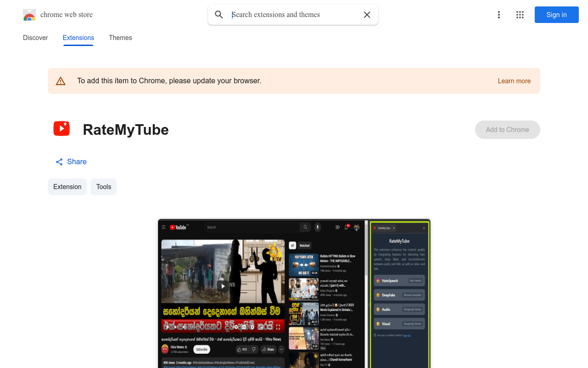Click the warning triangle icon in banner
The width and height of the screenshot is (588, 368).
pyautogui.click(x=61, y=81)
